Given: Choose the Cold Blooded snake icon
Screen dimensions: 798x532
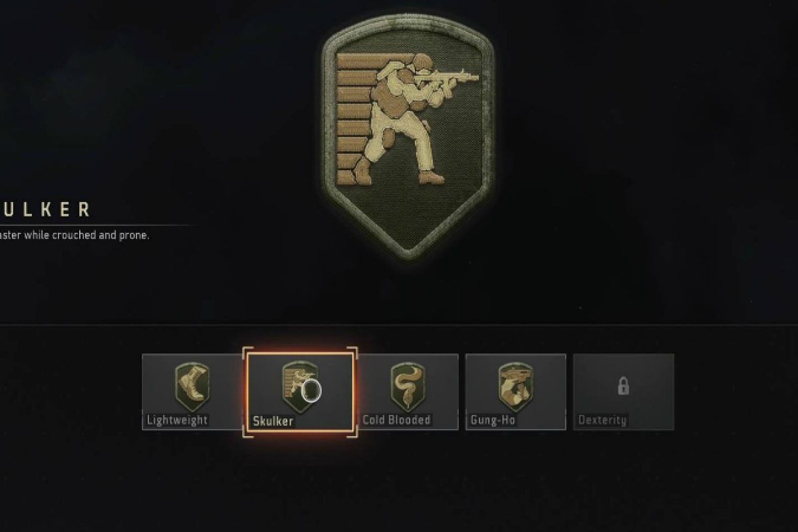Looking at the screenshot, I should [x=406, y=387].
